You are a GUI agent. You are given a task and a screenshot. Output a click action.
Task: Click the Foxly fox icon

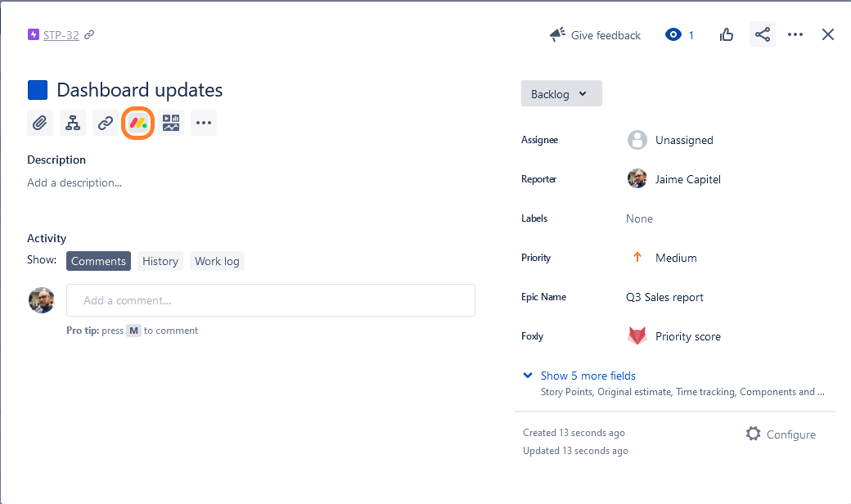[x=637, y=335]
